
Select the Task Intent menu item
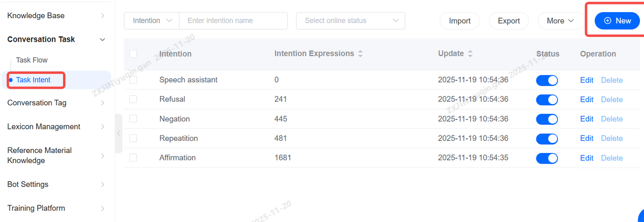click(33, 80)
